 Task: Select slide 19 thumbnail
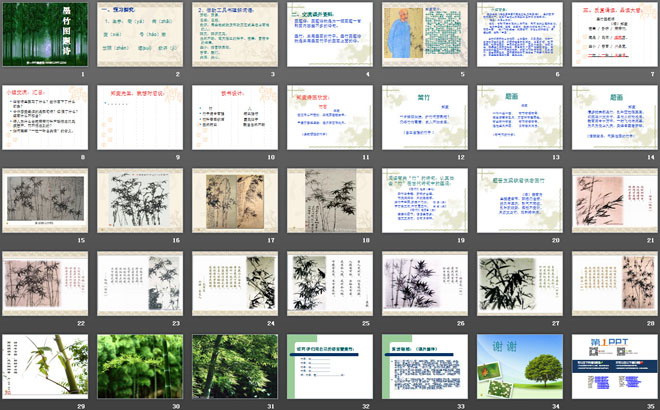[x=425, y=200]
